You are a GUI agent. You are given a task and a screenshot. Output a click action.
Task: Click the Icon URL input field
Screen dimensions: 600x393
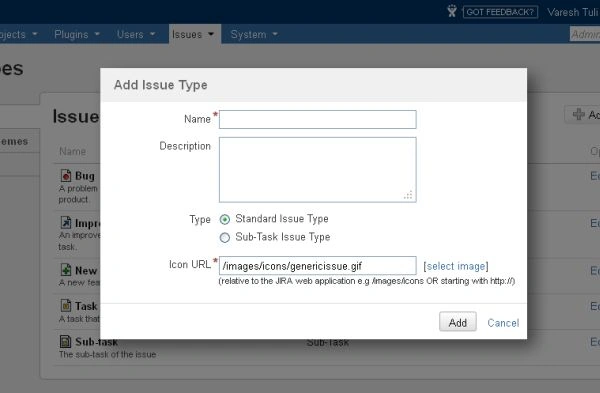point(318,266)
